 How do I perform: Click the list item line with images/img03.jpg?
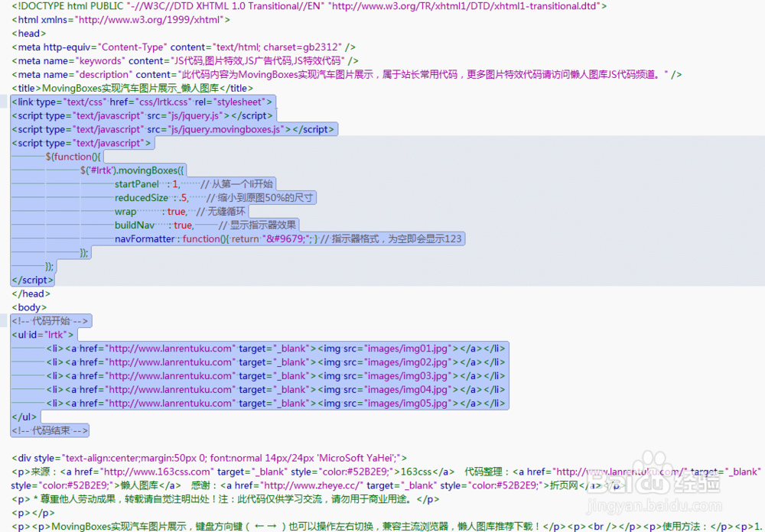(x=275, y=376)
